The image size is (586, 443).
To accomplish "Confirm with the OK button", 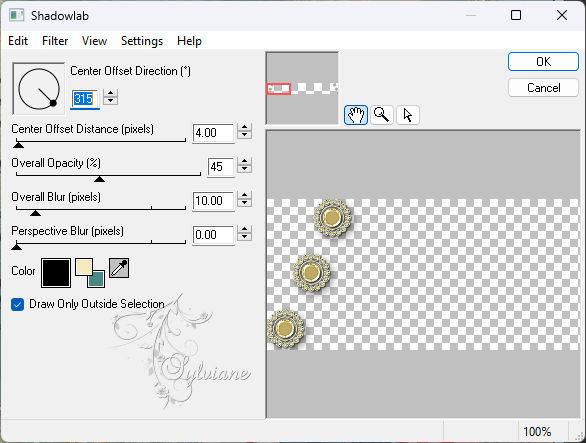I will point(543,61).
